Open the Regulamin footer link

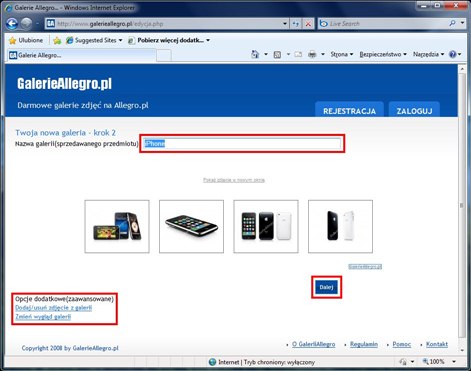click(364, 344)
